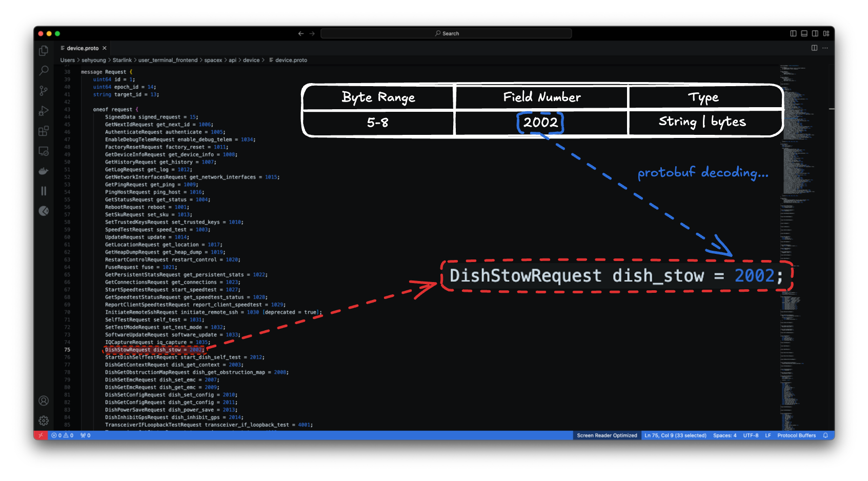Click the title bar Search command box
This screenshot has height=481, width=868.
446,33
